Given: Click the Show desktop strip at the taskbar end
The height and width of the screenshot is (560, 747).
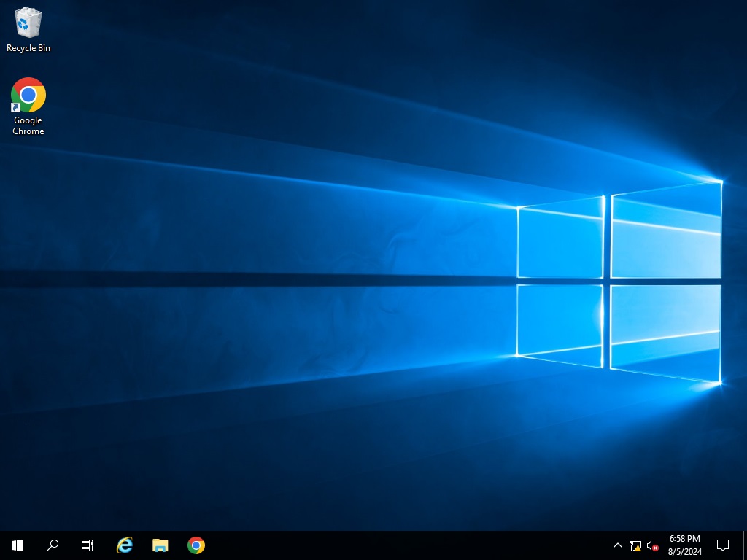Looking at the screenshot, I should pyautogui.click(x=745, y=545).
